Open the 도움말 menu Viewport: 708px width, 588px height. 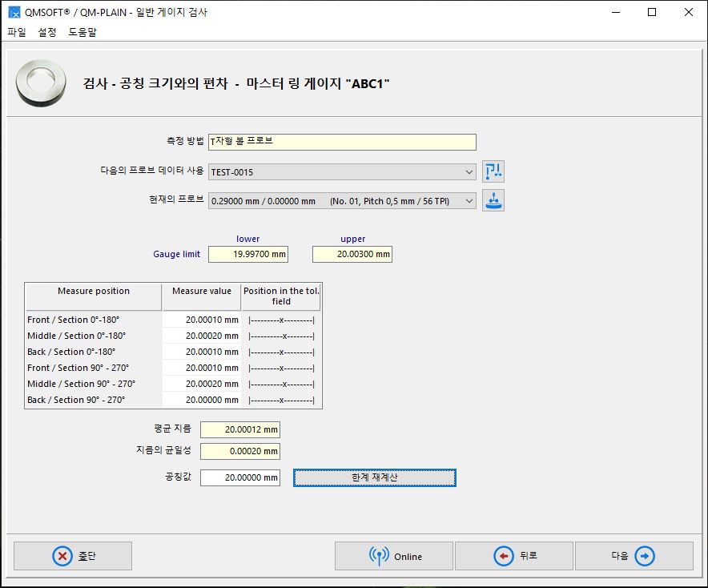82,32
